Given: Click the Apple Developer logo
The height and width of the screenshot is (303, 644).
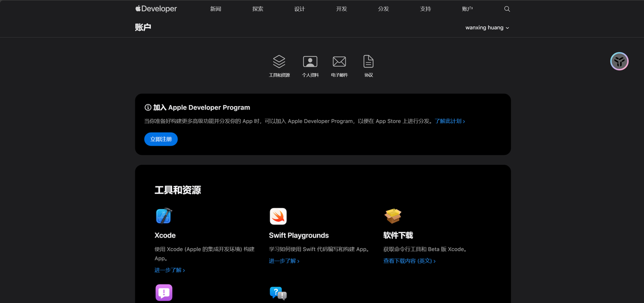Looking at the screenshot, I should pyautogui.click(x=156, y=9).
